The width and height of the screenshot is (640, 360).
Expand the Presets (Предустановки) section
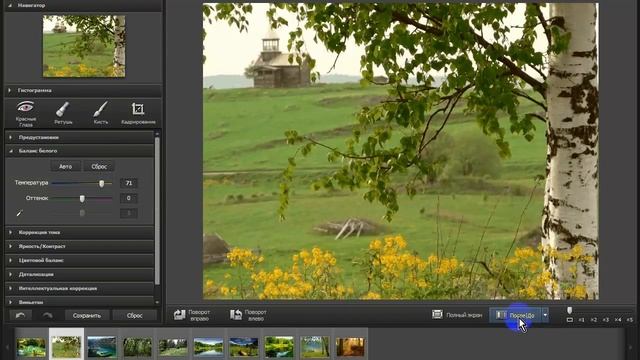point(80,138)
